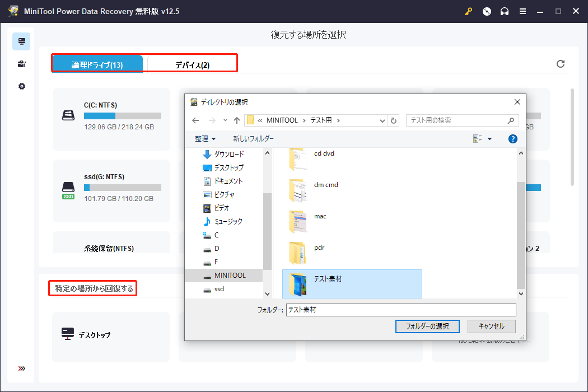Cancel the directory selection dialog
This screenshot has width=588, height=392.
click(491, 326)
